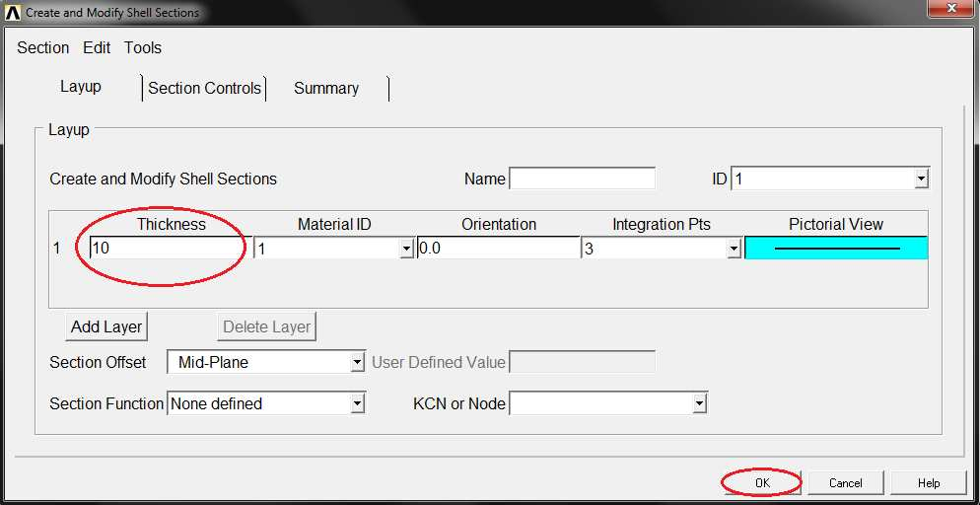The width and height of the screenshot is (980, 505).
Task: Click the Delete Layer button
Action: [267, 326]
